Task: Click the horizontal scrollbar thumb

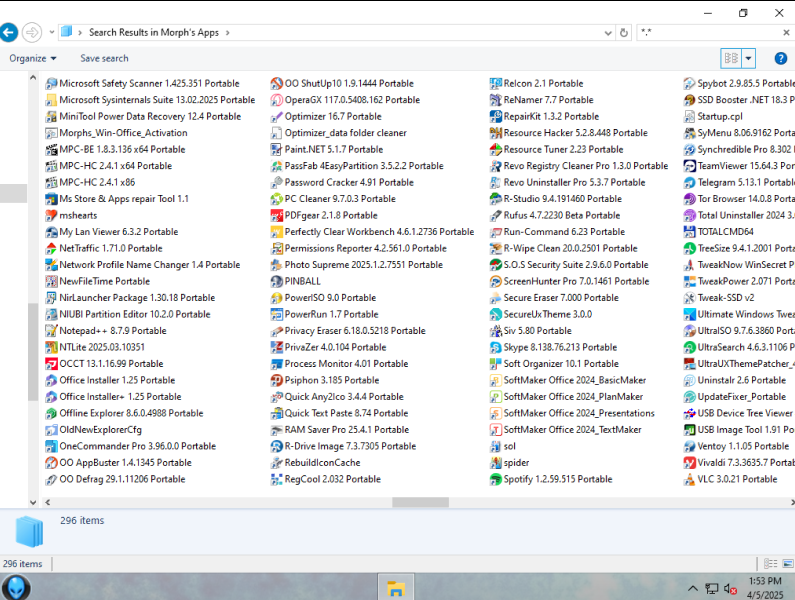Action: coord(420,502)
